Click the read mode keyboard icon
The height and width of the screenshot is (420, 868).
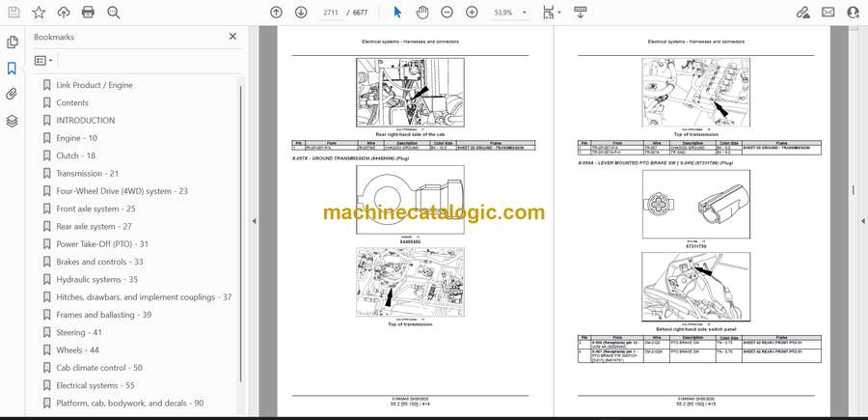coord(581,13)
